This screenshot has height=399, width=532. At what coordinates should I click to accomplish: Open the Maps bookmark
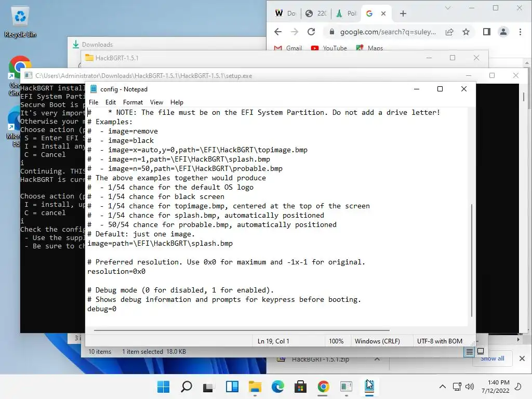click(x=369, y=48)
